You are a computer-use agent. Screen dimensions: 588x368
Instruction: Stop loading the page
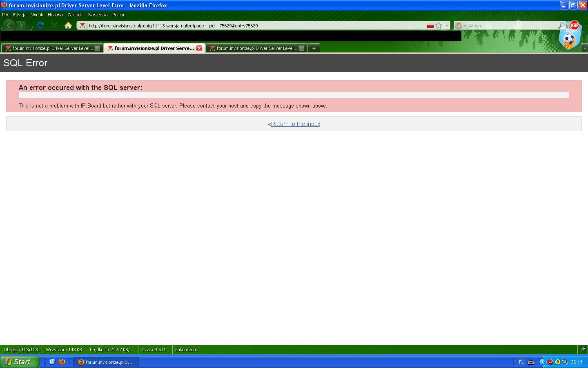[54, 25]
